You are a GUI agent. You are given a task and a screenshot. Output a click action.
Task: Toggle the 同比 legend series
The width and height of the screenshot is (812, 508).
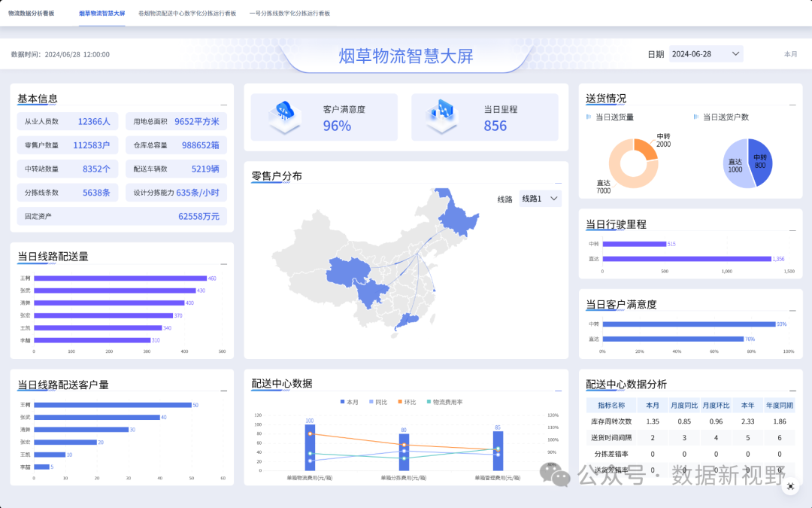tap(377, 402)
